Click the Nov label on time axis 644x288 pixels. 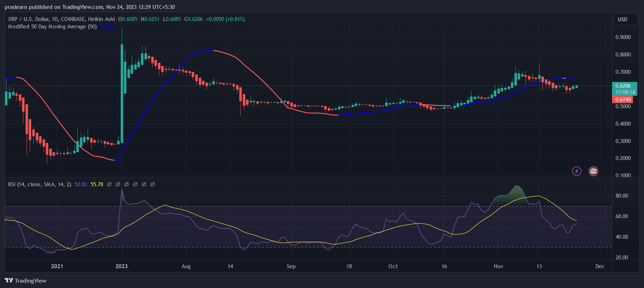point(498,266)
